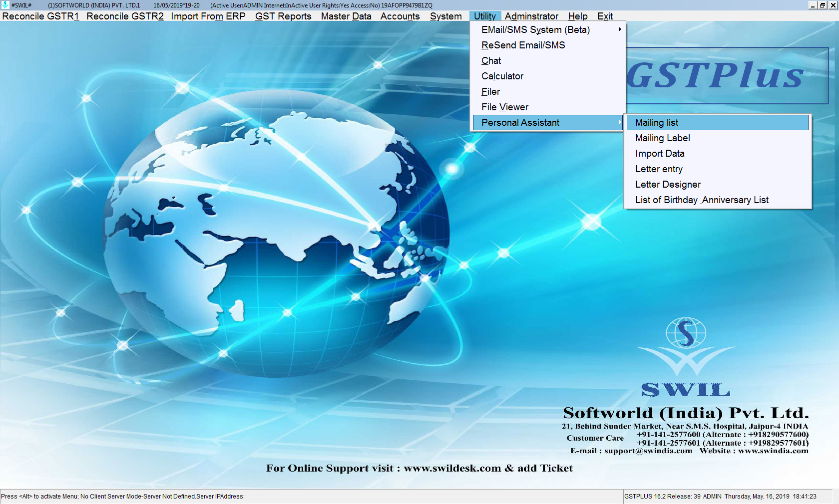Click the SWIL app icon in title bar
Screen dimensions: 839x504
[5, 5]
